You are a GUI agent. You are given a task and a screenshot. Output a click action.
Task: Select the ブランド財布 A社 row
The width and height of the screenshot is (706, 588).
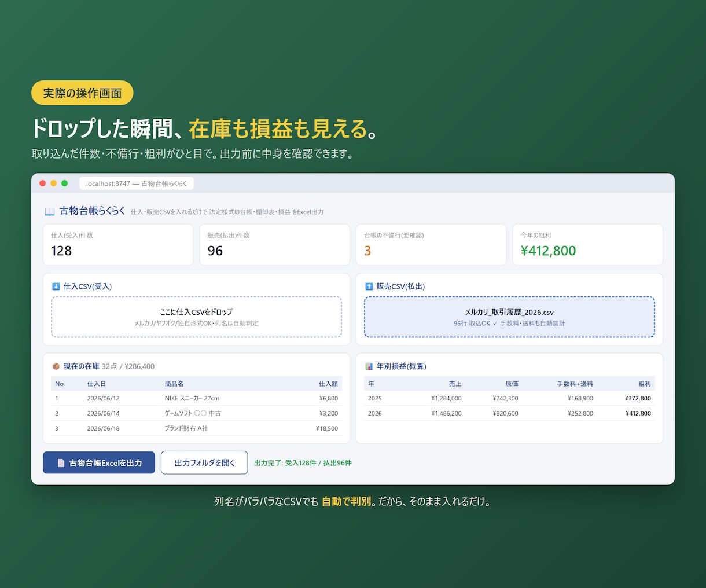click(x=196, y=428)
